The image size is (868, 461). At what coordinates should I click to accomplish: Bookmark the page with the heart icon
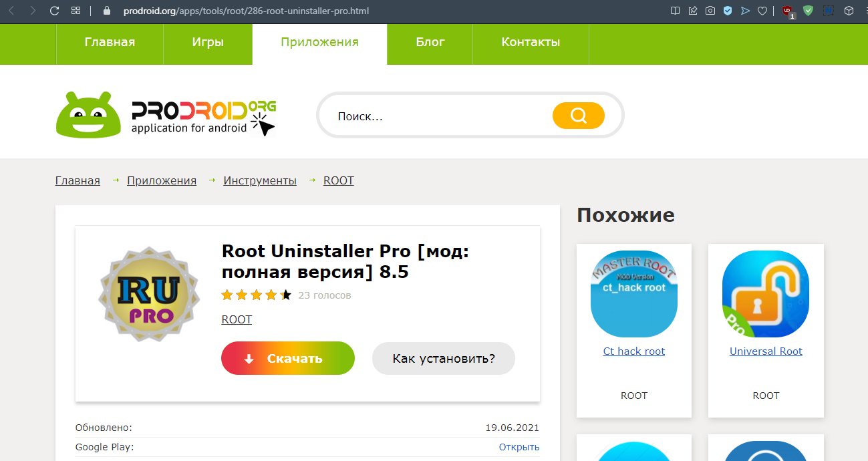coord(762,11)
